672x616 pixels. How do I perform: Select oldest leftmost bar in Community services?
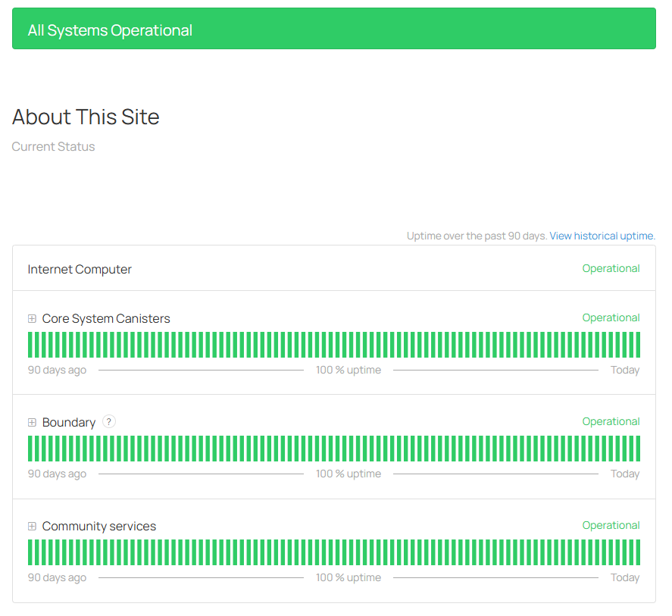tap(30, 552)
